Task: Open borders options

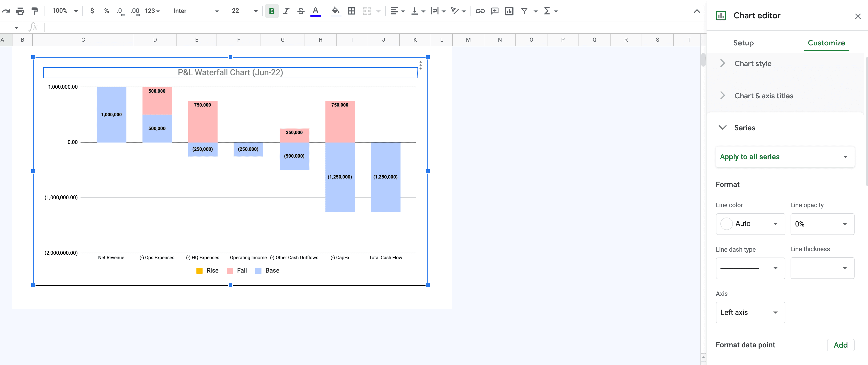Action: [x=351, y=11]
